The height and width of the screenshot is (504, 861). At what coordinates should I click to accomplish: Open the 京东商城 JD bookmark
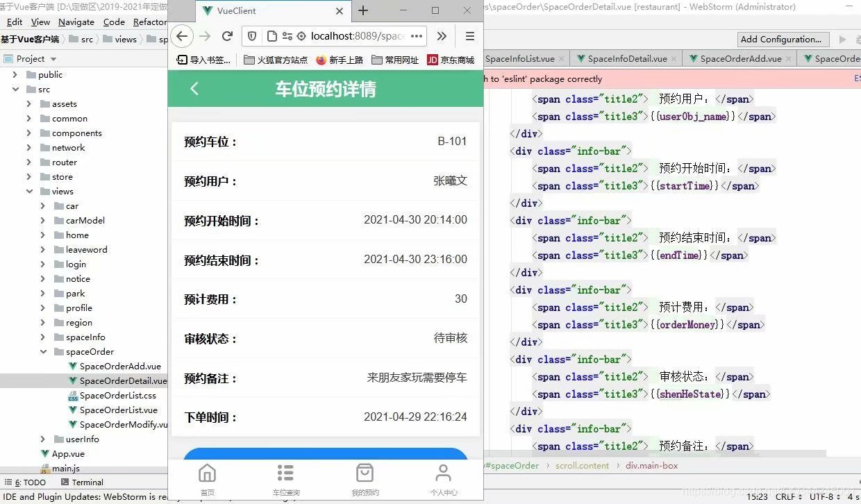click(451, 60)
